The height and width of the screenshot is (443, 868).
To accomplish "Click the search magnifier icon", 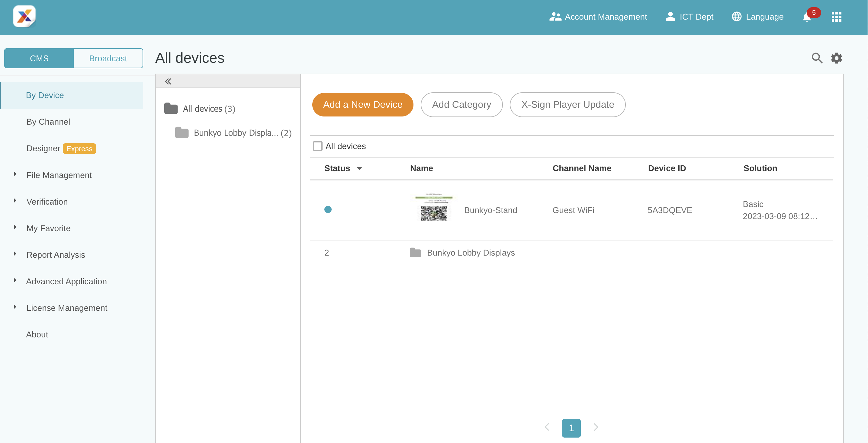I will (816, 58).
